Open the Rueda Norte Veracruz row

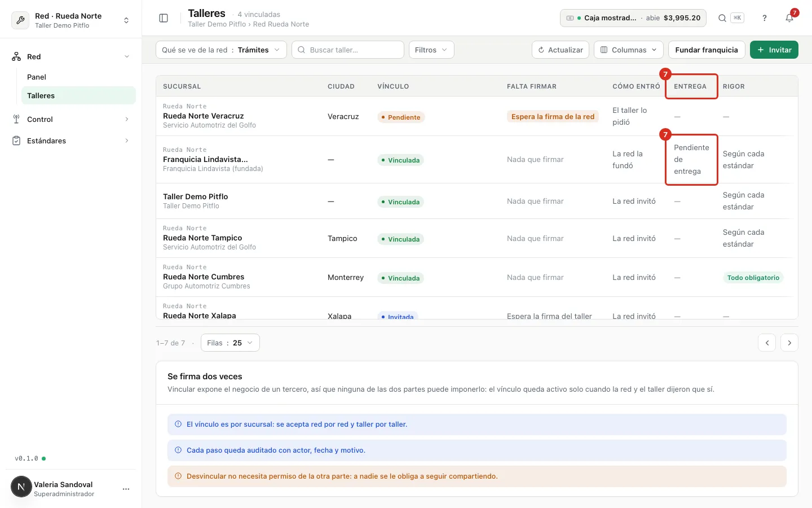click(476, 116)
